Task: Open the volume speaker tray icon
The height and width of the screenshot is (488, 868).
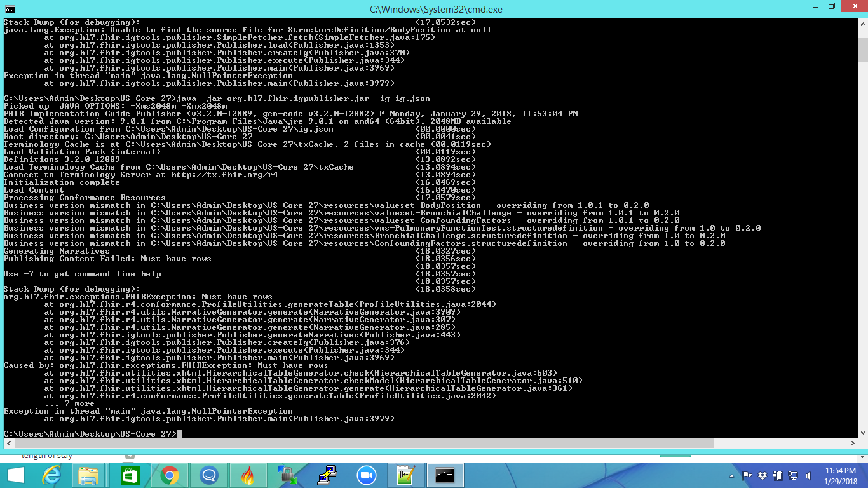Action: (808, 475)
